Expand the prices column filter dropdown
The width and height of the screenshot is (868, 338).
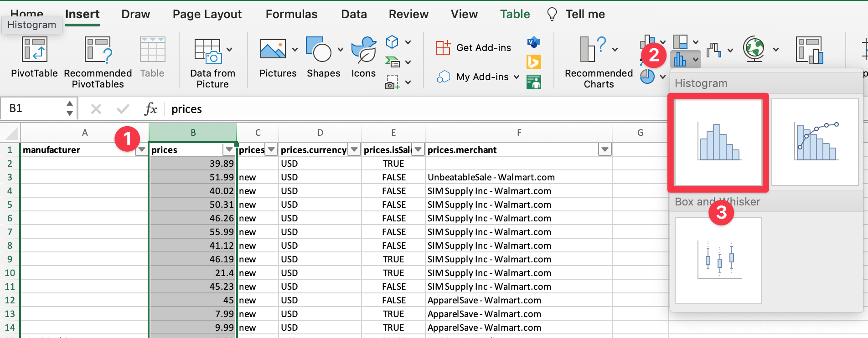229,150
